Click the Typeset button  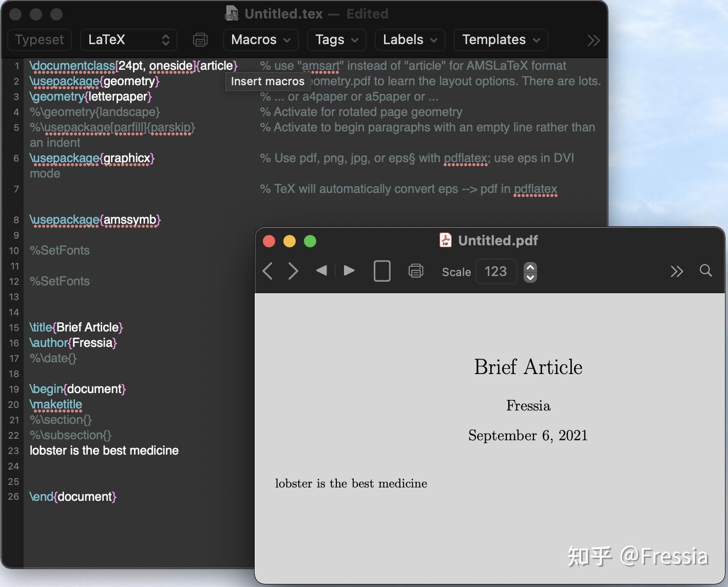pyautogui.click(x=39, y=40)
